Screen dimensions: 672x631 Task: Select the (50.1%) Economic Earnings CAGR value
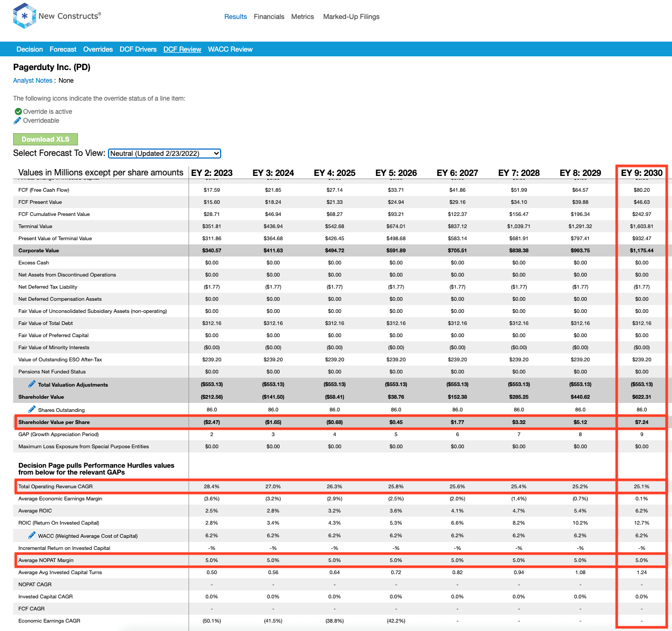tap(212, 621)
